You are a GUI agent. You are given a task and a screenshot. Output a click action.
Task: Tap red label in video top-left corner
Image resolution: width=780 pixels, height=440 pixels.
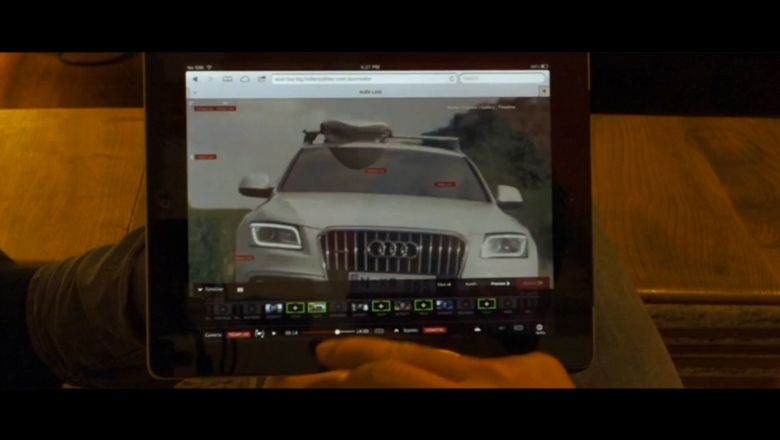click(x=215, y=108)
